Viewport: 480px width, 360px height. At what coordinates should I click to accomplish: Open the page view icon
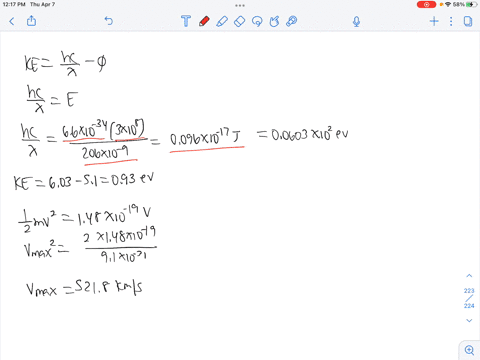pos(468,21)
